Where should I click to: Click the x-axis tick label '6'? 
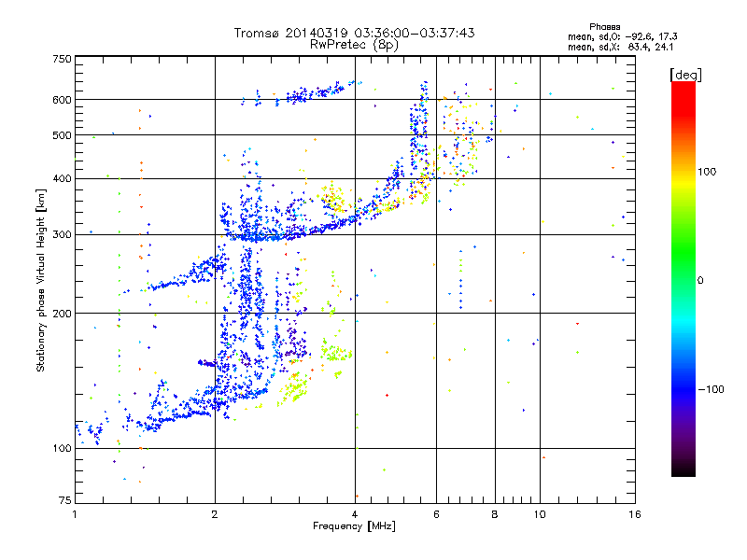pos(436,514)
